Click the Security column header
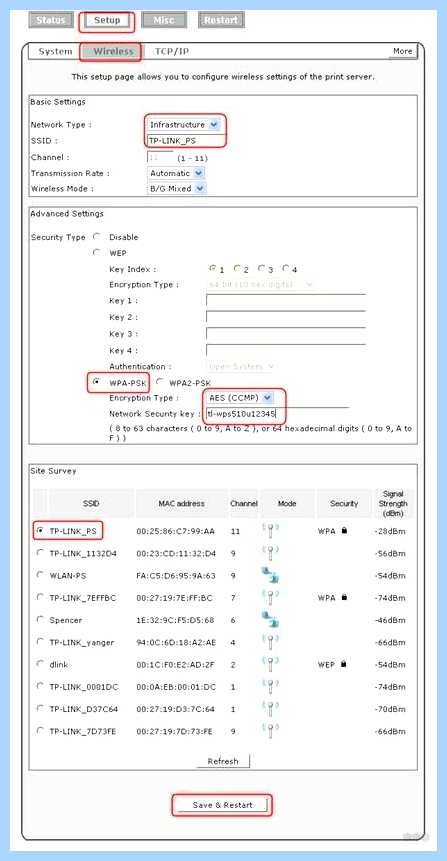Screen dimensions: 447x861 click(x=344, y=504)
